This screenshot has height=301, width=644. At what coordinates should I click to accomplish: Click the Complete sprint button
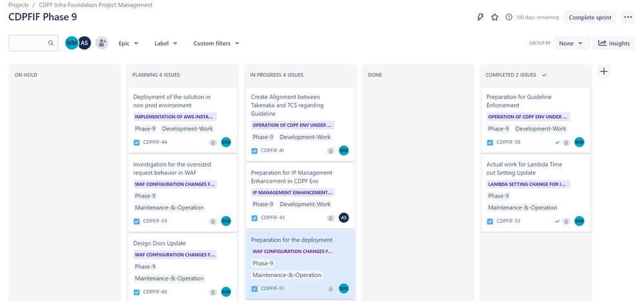[x=590, y=17]
